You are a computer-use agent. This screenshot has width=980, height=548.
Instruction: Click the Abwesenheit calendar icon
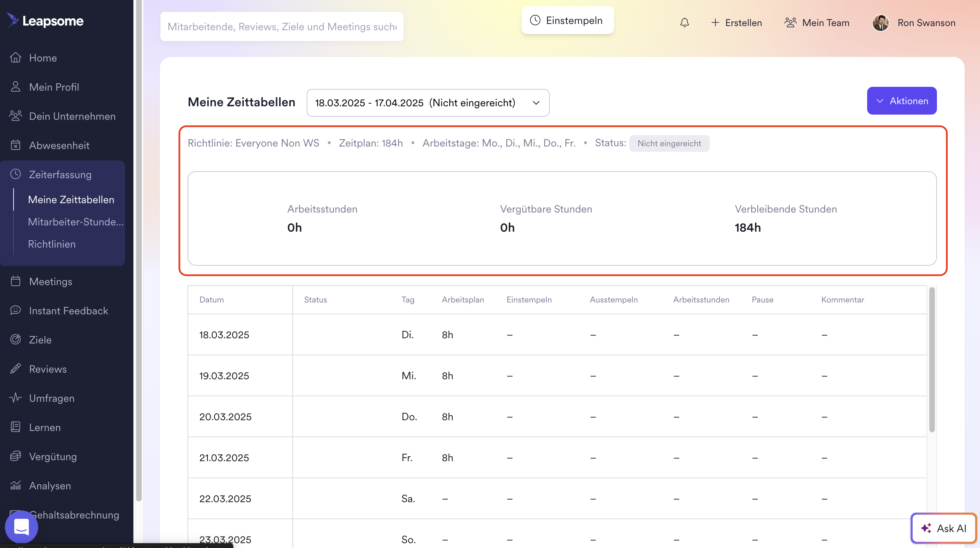tap(16, 145)
